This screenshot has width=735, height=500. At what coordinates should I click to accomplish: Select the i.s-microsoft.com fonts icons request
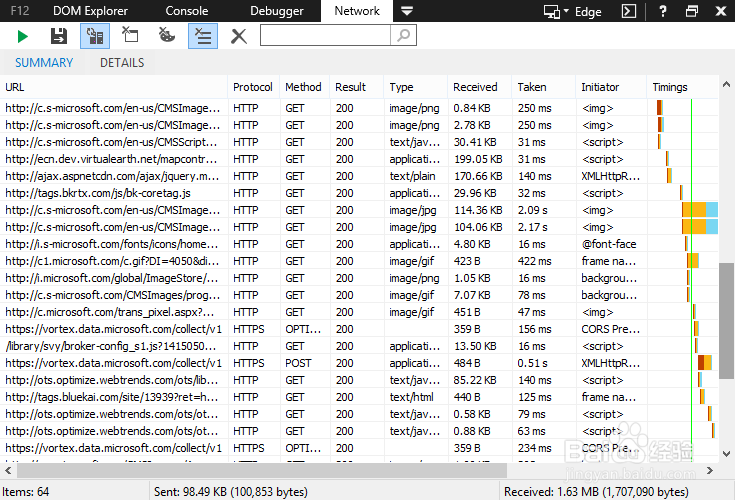[359, 244]
